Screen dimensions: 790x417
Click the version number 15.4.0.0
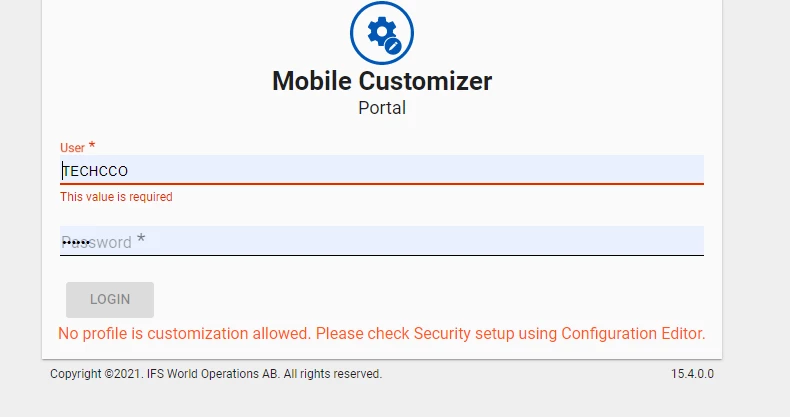tap(692, 374)
